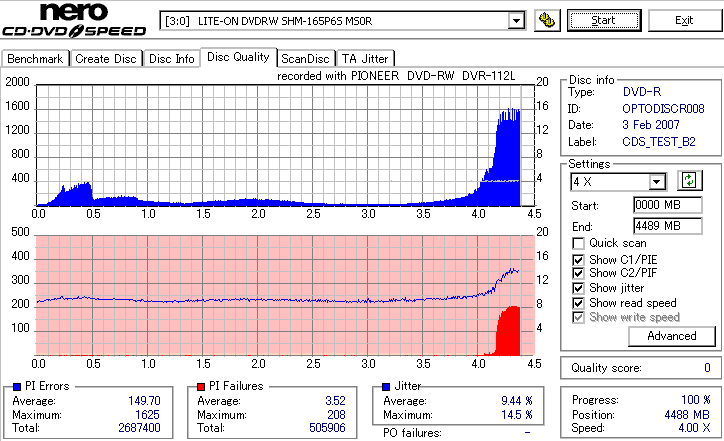Open the TA Jitter tab
Screen dimensions: 724x441
[x=365, y=59]
